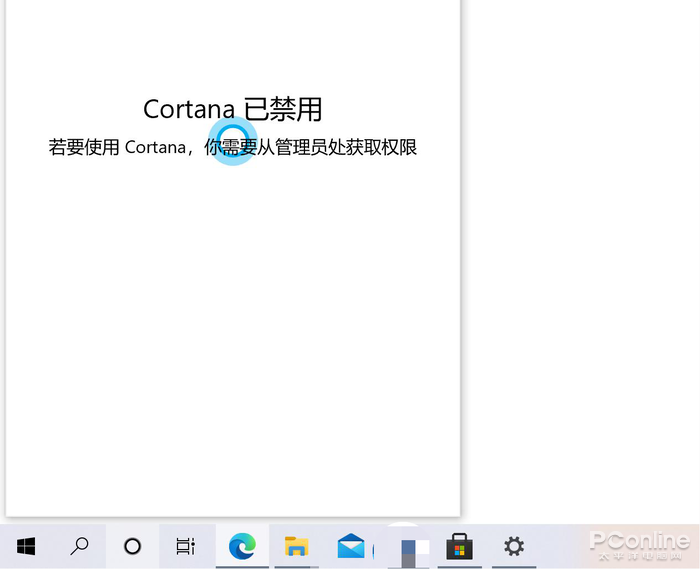Viewport: 700px width, 569px height.
Task: Click the "Cortana 已禁用" heading
Action: coord(232,109)
